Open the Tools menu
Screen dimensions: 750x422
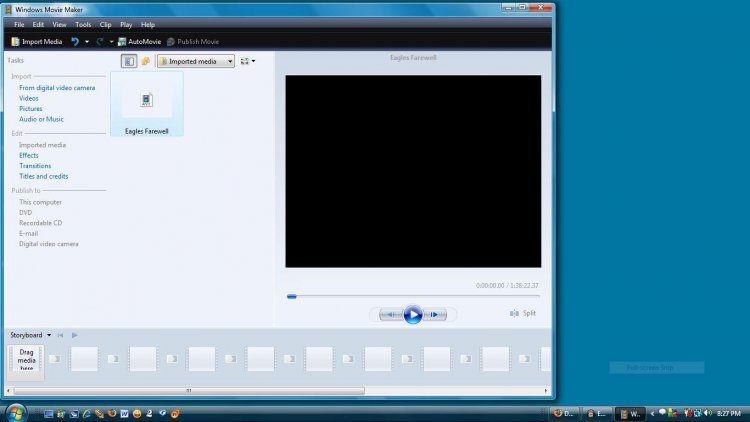[83, 24]
